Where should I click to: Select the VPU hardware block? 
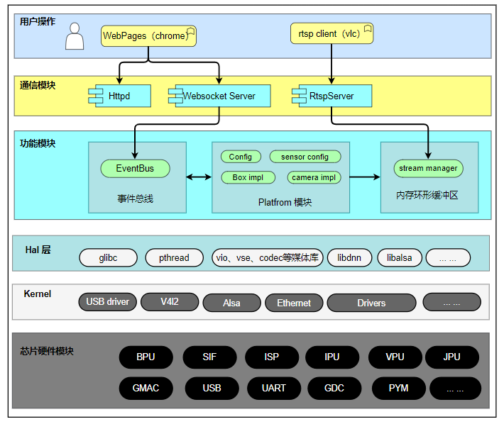[x=395, y=357]
